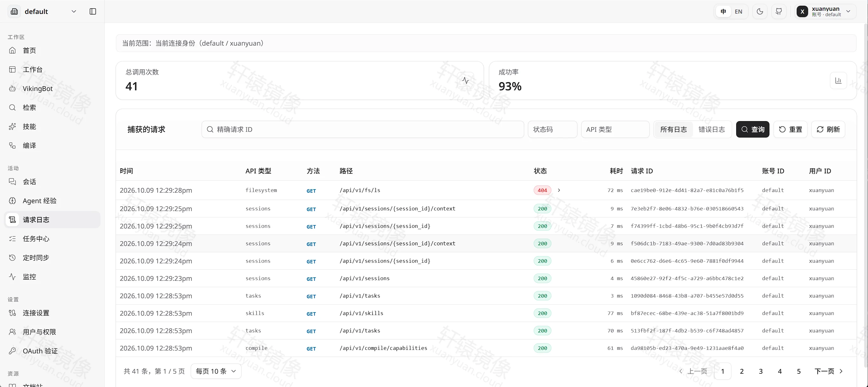Collapse the sidebar panel icon
868x387 pixels.
93,11
